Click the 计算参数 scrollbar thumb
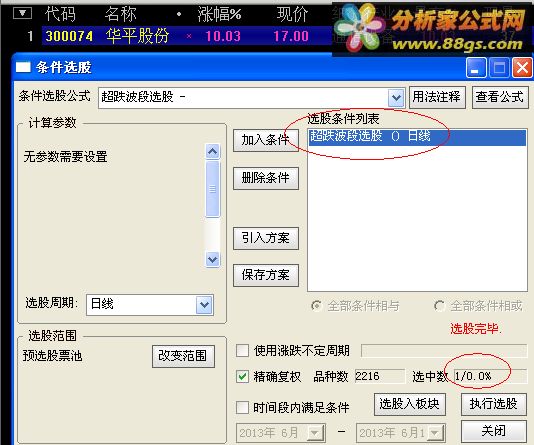This screenshot has height=445, width=534. coord(213,189)
